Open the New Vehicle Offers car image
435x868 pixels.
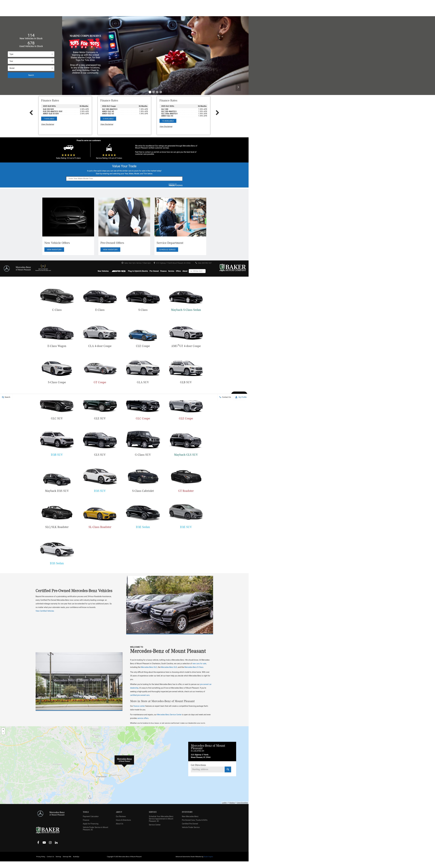[68, 217]
